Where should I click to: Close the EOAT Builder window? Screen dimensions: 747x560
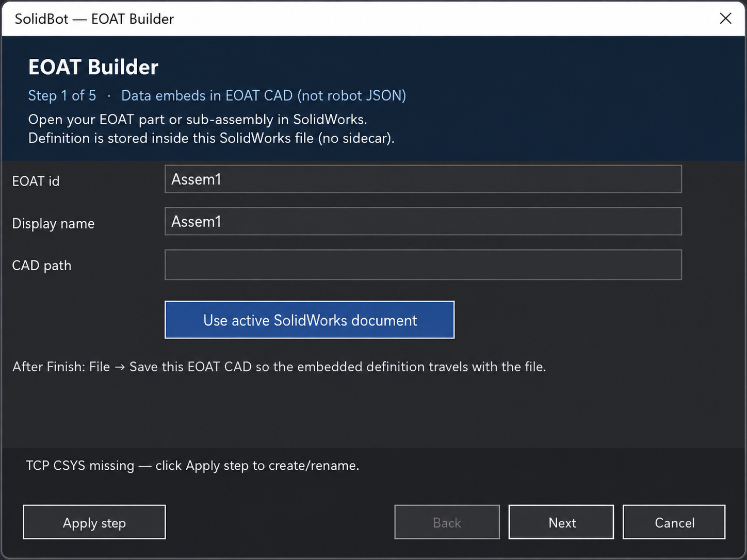[x=725, y=19]
